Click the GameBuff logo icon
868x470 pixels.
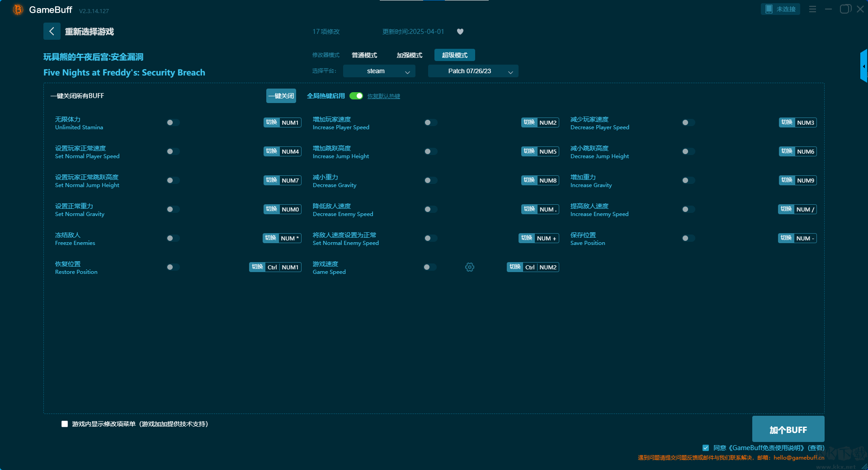pos(18,9)
